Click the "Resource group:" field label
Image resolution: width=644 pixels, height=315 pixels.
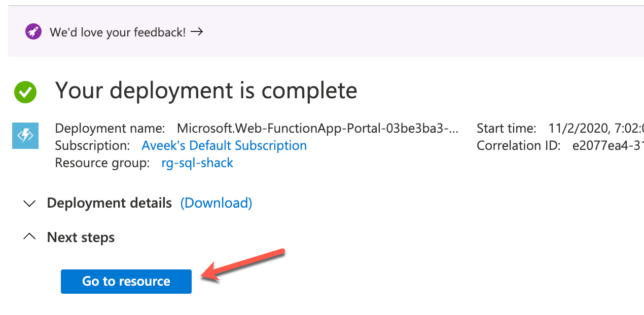point(102,163)
